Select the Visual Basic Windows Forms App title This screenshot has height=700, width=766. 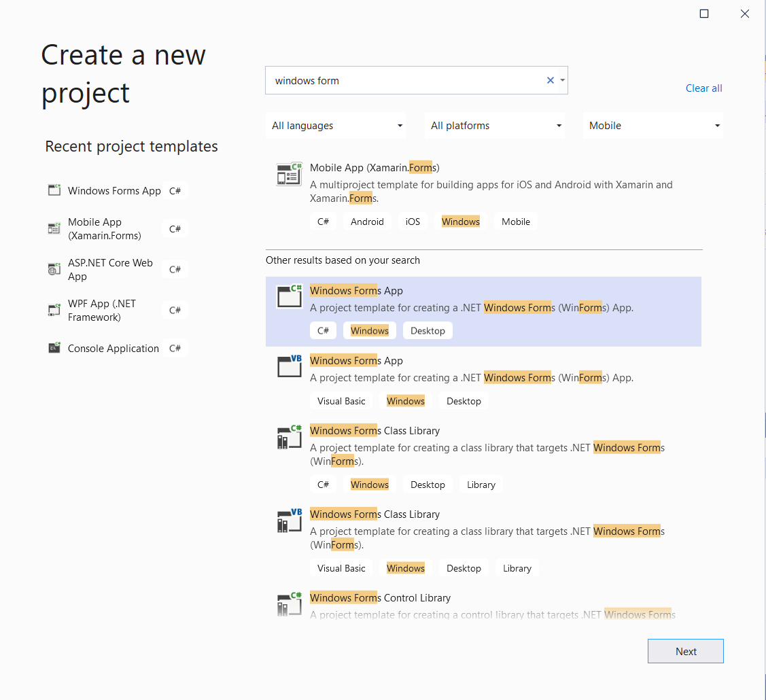tap(356, 360)
